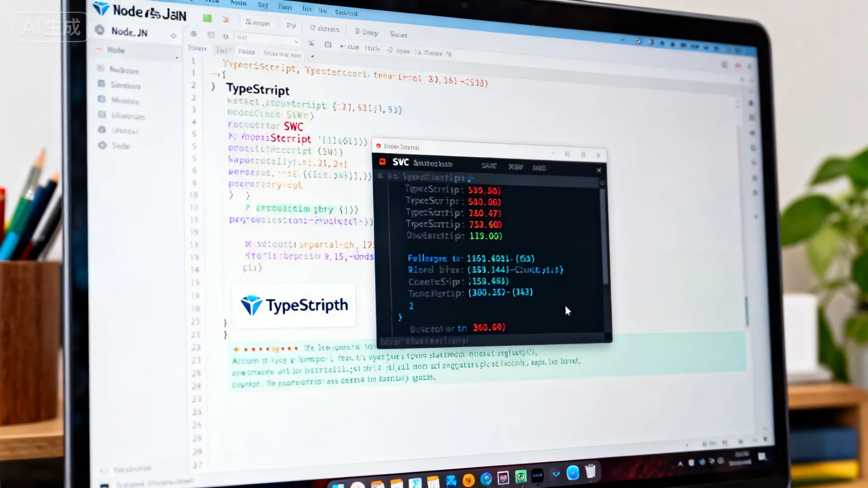Click the TypeStripth logo card in editor
This screenshot has width=868, height=488.
(294, 305)
